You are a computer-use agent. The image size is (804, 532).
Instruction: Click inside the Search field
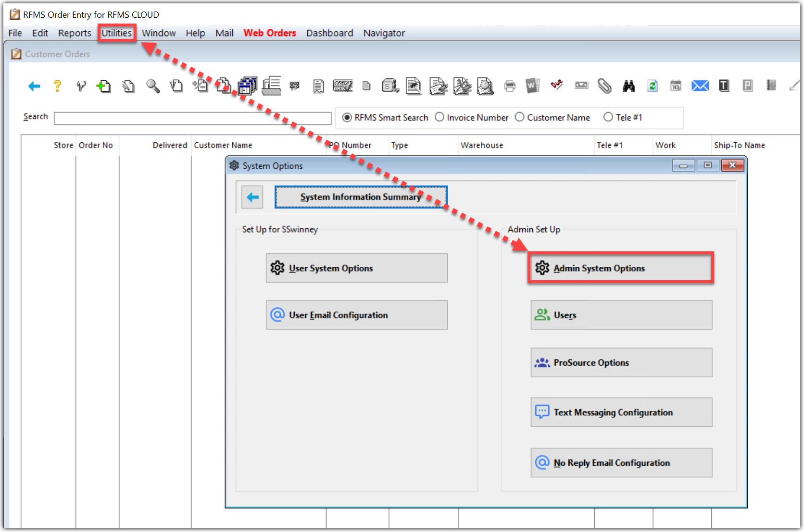[192, 118]
